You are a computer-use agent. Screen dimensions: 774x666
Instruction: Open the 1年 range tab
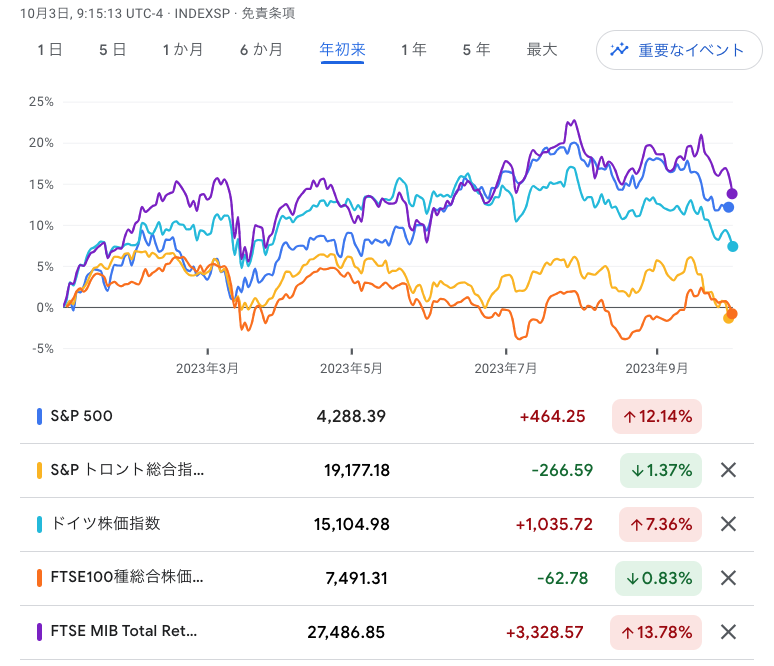pos(414,50)
